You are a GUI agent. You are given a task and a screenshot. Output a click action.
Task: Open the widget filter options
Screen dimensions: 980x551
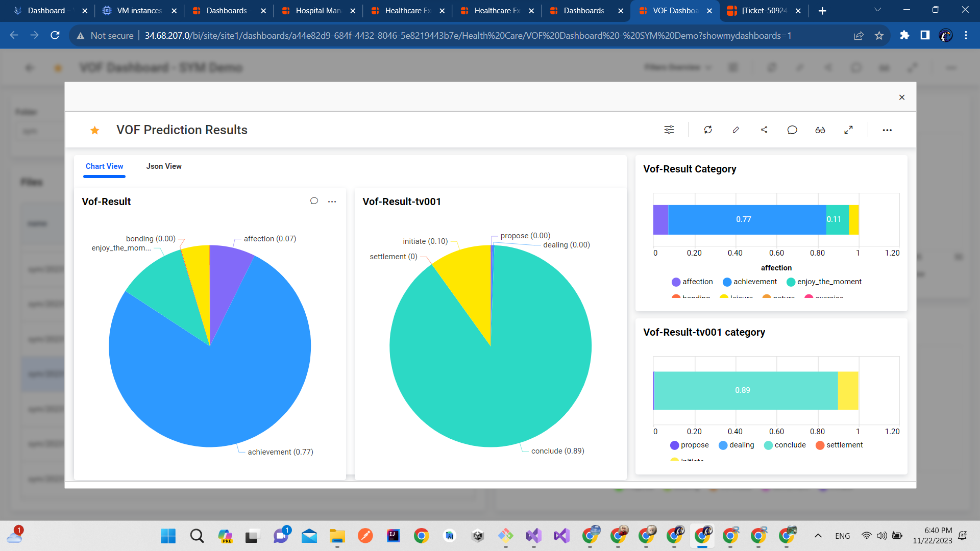coord(669,130)
